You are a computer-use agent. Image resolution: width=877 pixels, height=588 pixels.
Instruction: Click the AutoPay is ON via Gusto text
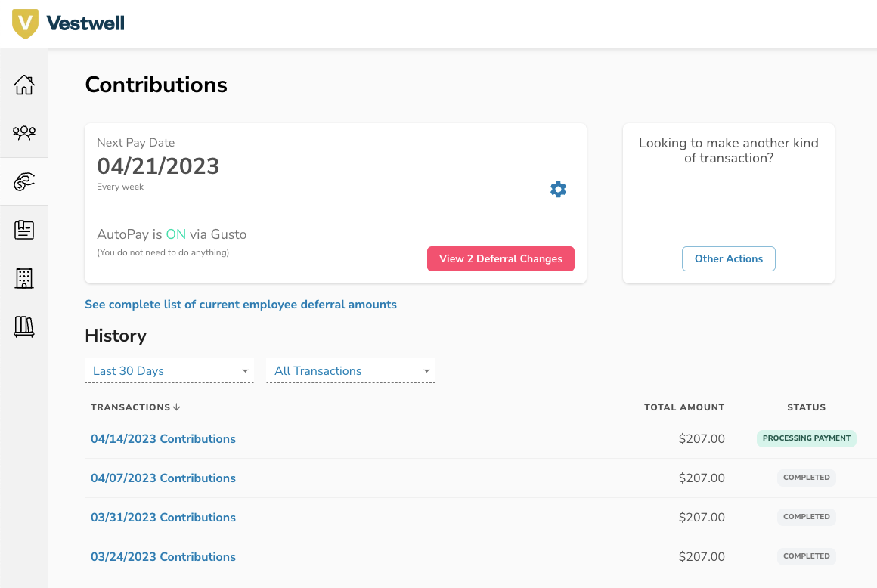172,234
